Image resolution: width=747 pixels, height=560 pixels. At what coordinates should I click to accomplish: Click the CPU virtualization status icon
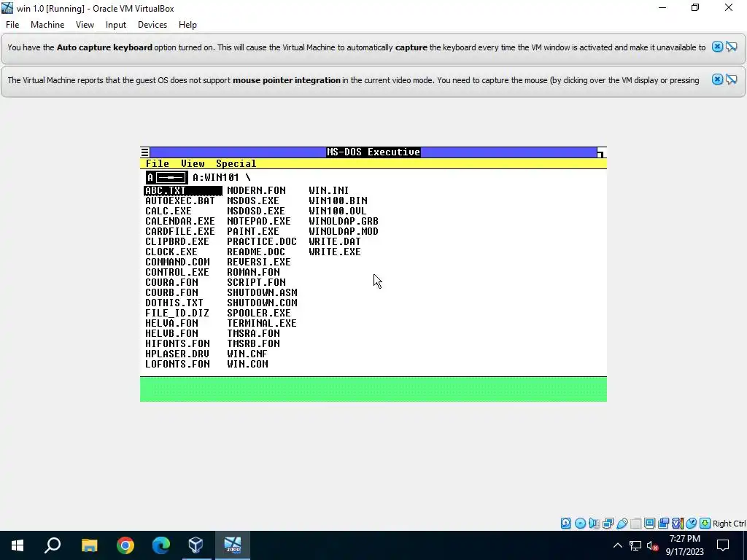(677, 524)
